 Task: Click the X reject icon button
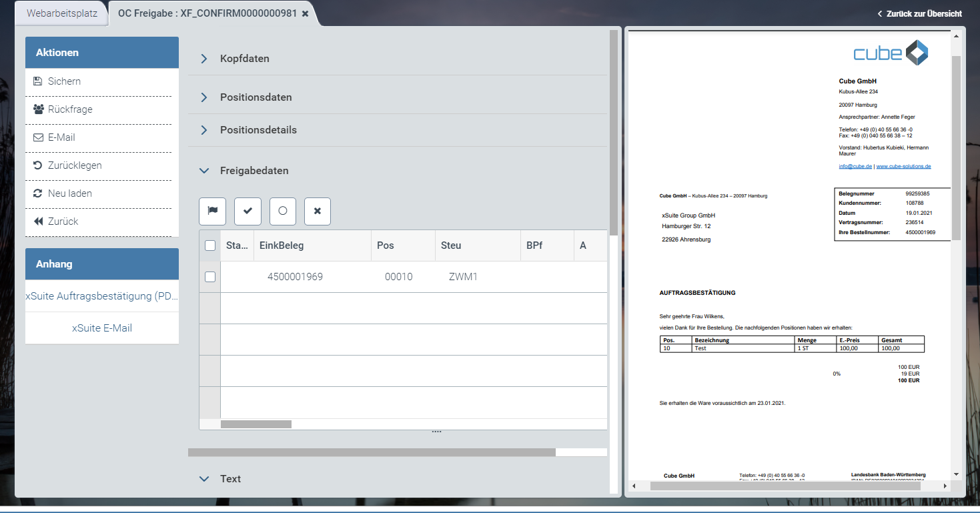coord(318,211)
